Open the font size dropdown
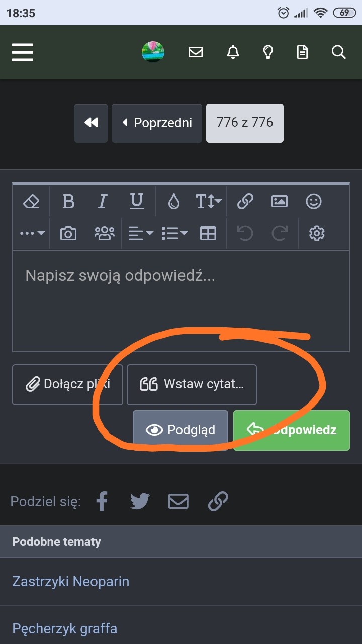Viewport: 362px width, 644px height. 208,202
